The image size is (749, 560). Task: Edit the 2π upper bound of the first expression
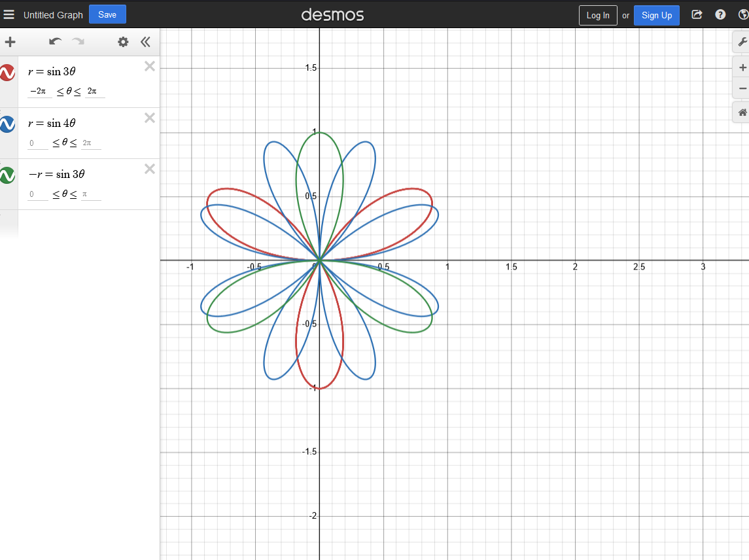point(92,92)
